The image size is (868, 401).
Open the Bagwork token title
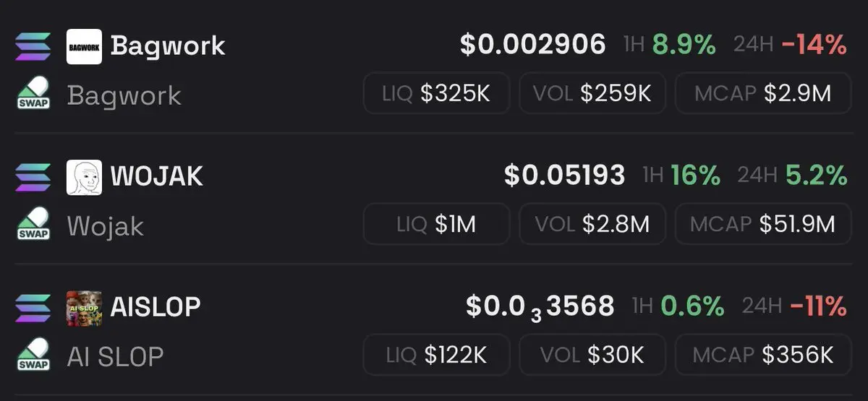[x=168, y=46]
